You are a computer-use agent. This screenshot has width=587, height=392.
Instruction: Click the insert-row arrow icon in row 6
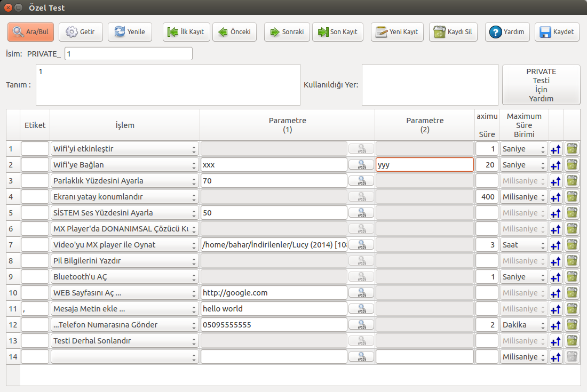[x=556, y=229]
